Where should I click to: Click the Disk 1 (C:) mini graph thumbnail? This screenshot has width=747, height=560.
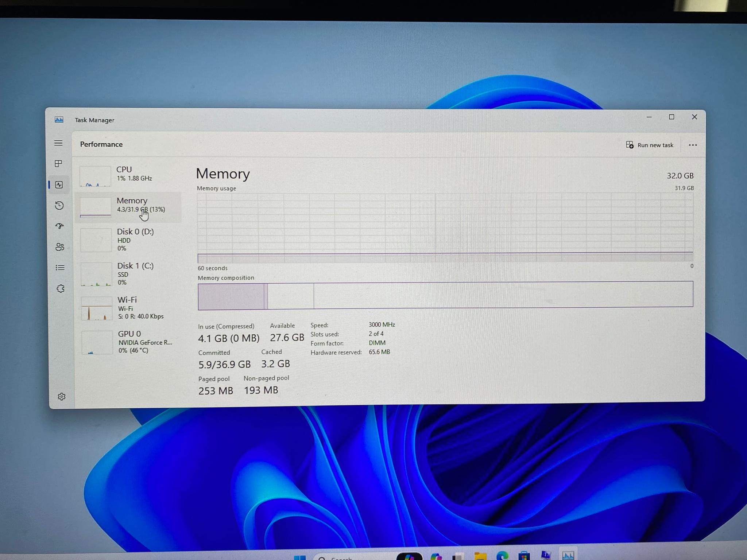(x=96, y=274)
